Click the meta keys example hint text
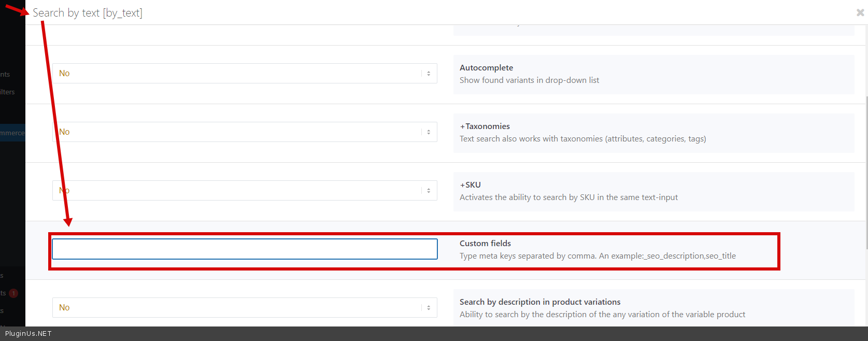This screenshot has height=341, width=868. click(x=597, y=256)
